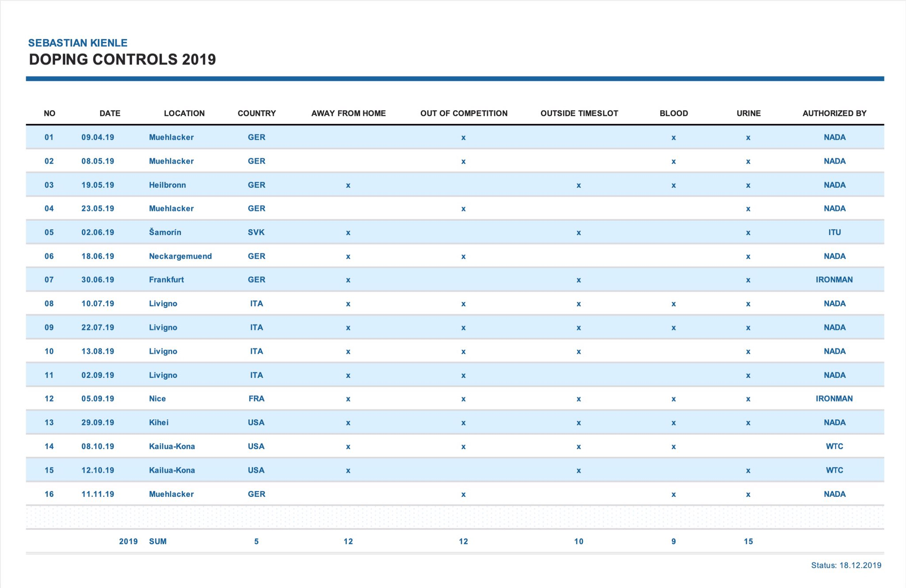Select date 12.10.19 in row 15
The height and width of the screenshot is (588, 906).
[98, 470]
